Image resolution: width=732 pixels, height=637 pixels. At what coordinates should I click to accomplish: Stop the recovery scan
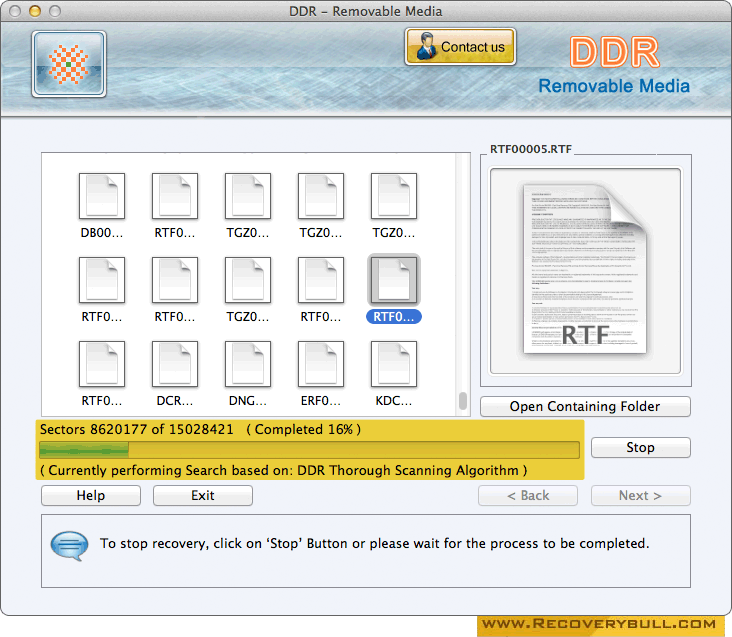(x=640, y=448)
